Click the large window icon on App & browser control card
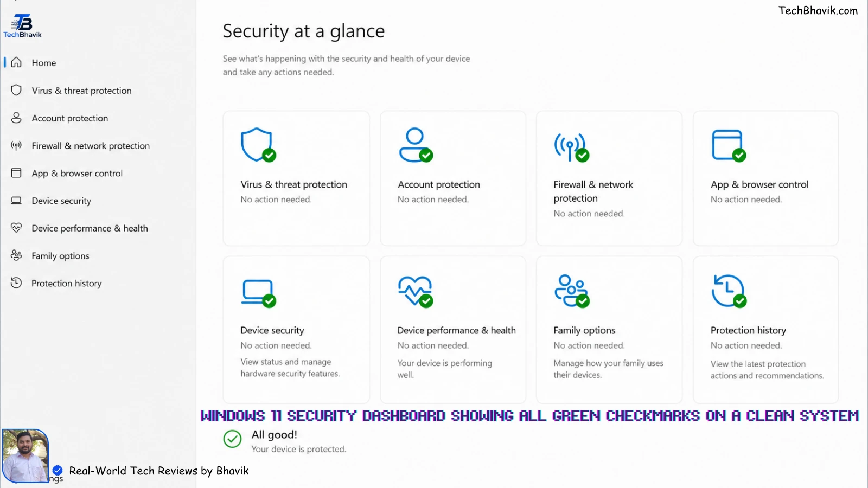Screen dimensions: 868x488 (x=729, y=145)
